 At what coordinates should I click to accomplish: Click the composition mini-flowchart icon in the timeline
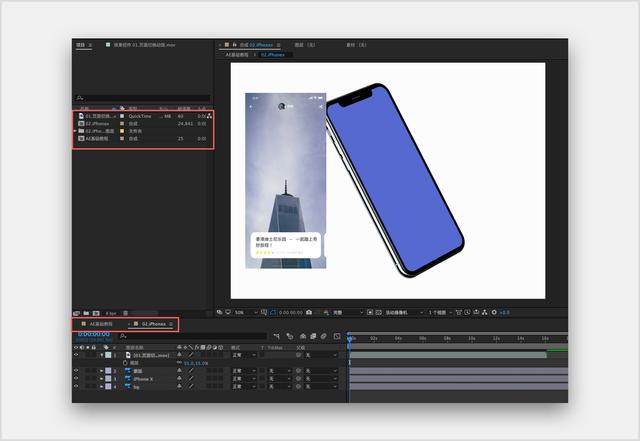tap(276, 336)
